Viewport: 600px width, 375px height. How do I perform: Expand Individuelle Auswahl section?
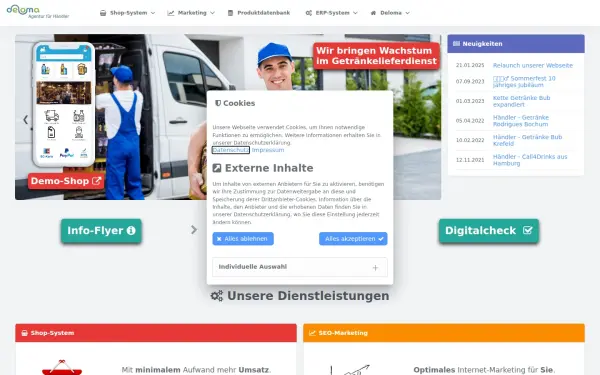pos(300,267)
